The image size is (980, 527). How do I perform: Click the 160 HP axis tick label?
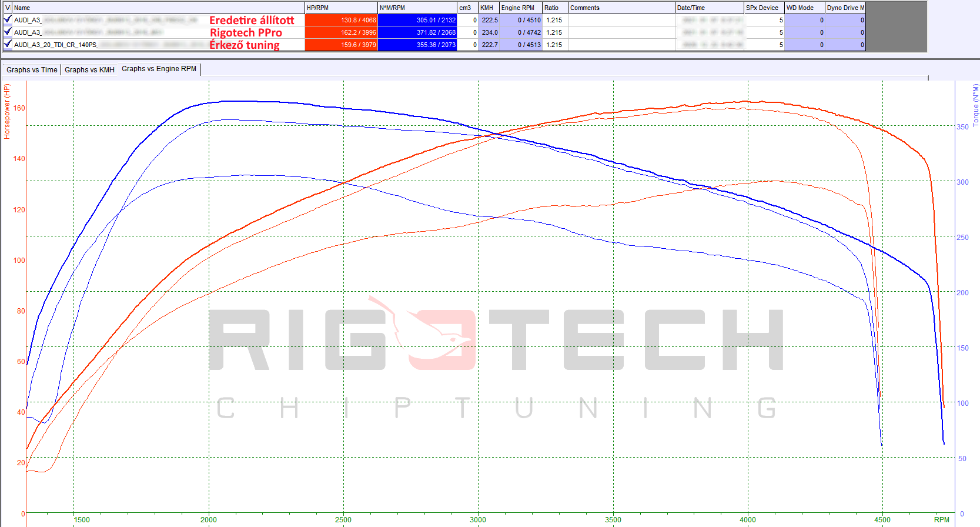tap(19, 108)
